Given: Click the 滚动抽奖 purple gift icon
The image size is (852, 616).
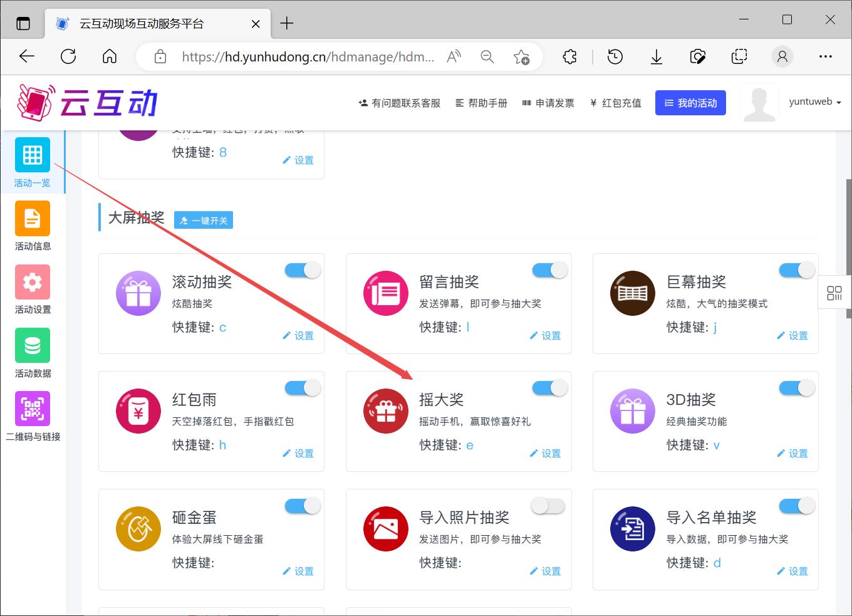Looking at the screenshot, I should (138, 293).
